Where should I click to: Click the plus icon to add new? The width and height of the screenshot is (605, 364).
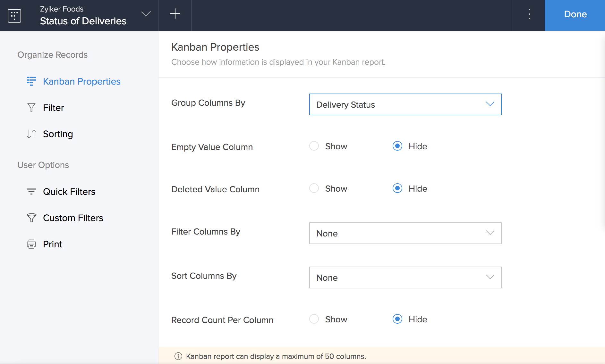(175, 14)
